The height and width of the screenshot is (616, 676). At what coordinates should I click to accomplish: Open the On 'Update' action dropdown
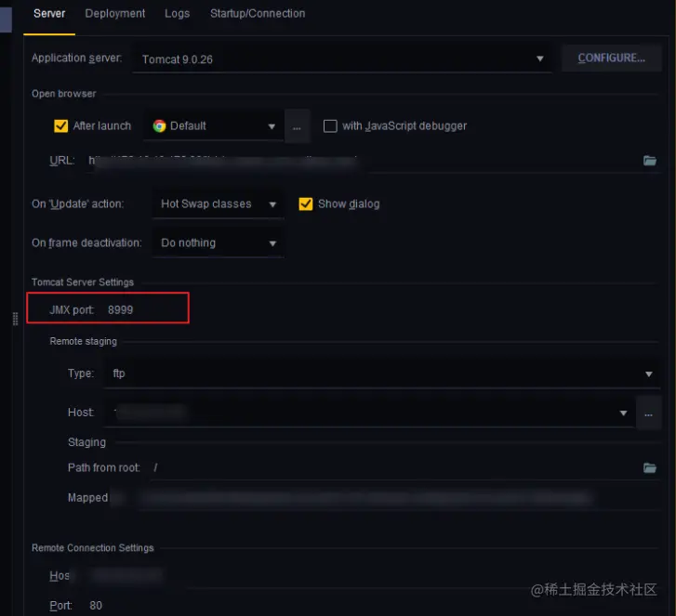tap(219, 204)
